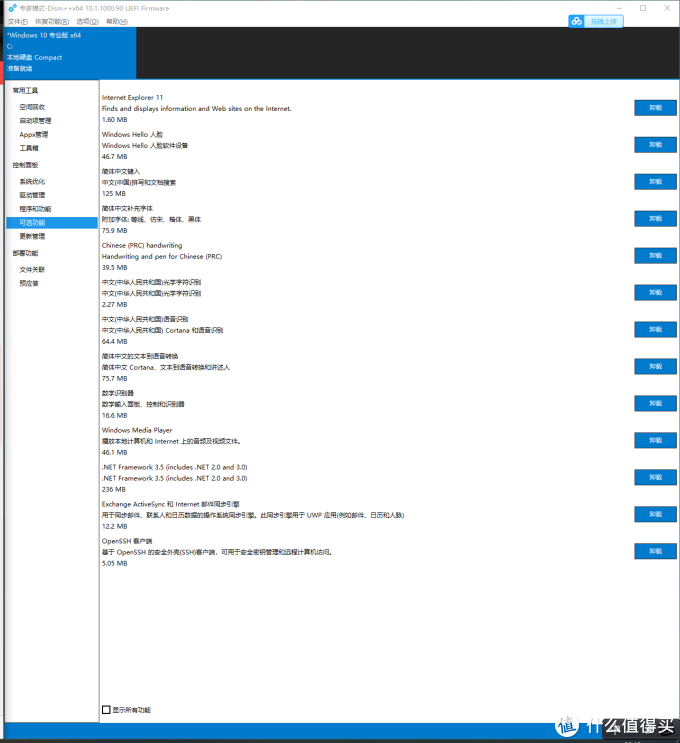Click the 控制面板 sidebar group header
Screen dimensions: 680x743
25,165
